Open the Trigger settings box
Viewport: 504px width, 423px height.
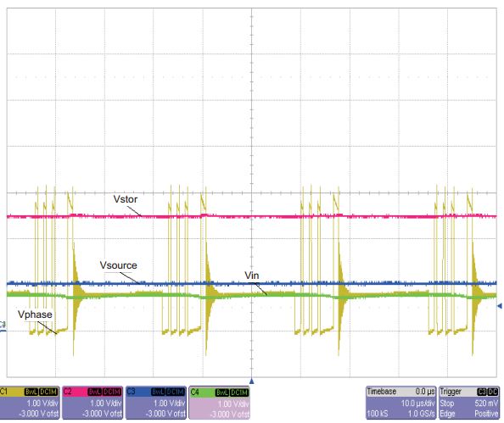tap(469, 403)
